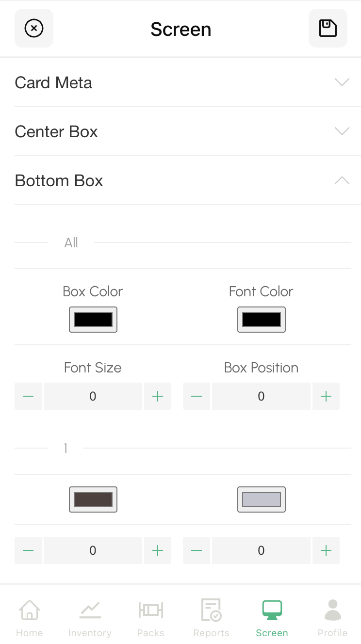The image size is (361, 644).
Task: Increase Font Size under All
Action: (158, 396)
